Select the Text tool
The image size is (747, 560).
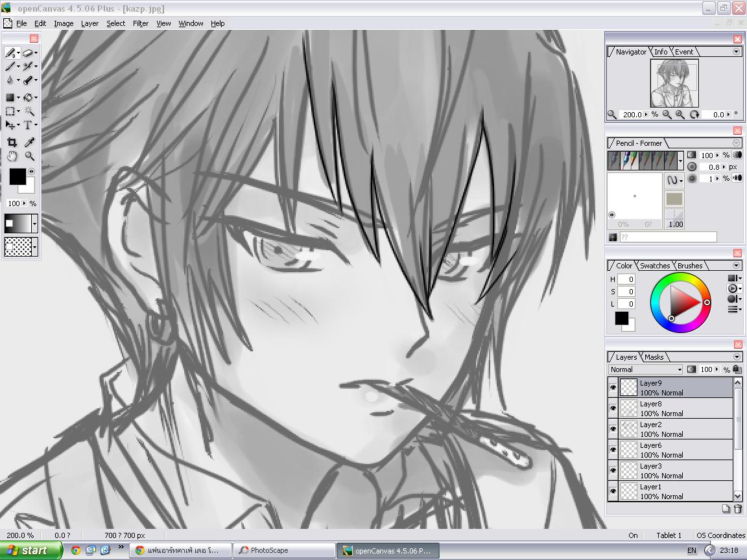28,125
